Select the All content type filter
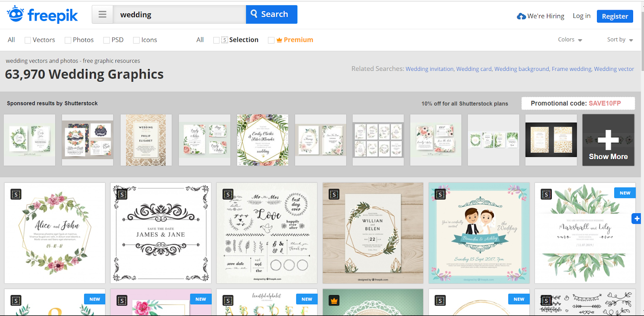 coord(11,40)
